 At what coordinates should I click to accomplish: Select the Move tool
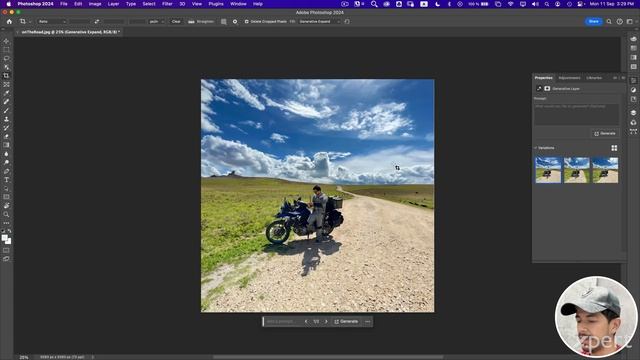[6, 41]
